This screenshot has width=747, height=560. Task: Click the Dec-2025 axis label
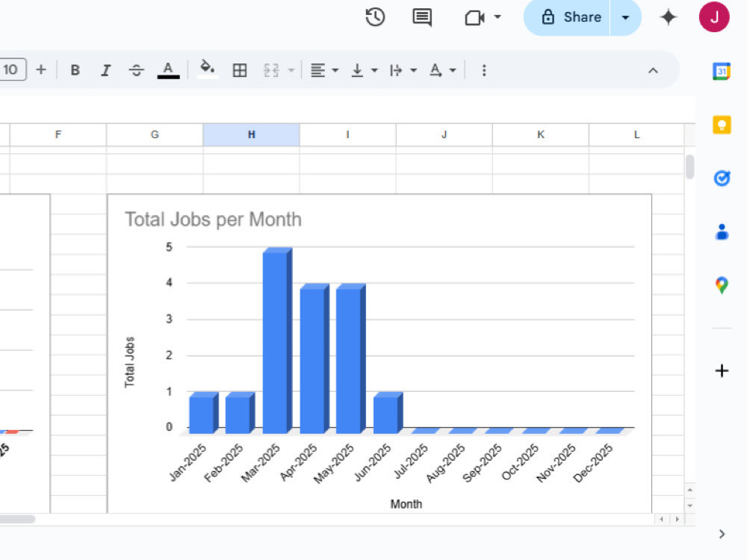coord(593,462)
